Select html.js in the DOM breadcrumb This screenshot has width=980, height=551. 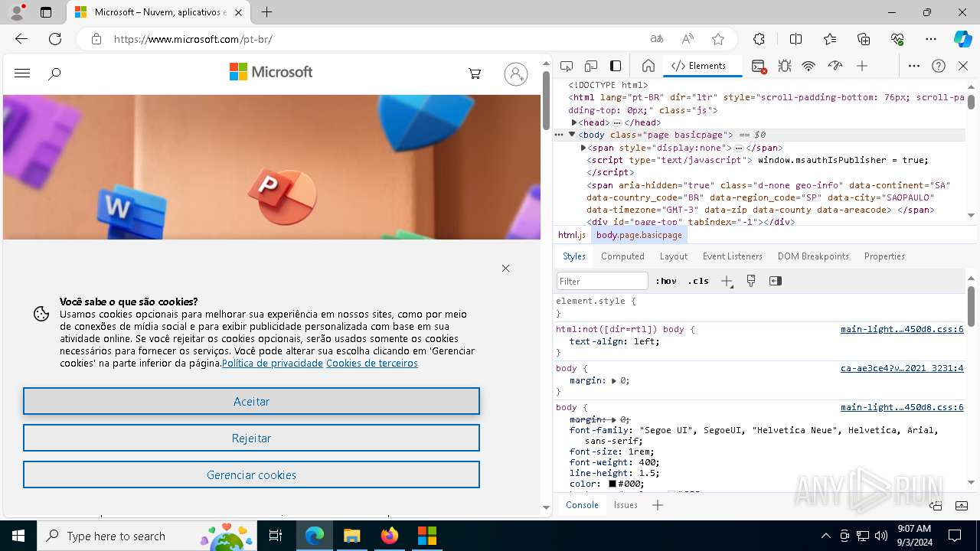point(572,235)
